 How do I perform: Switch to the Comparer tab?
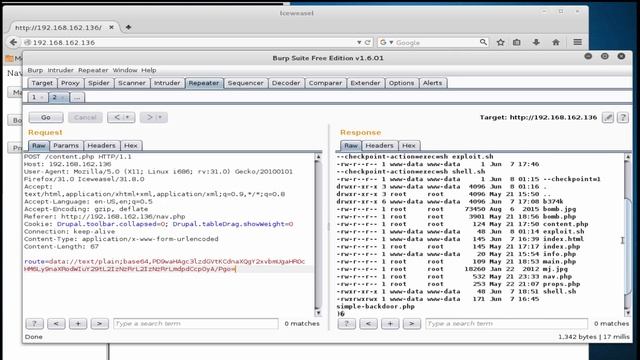tap(325, 83)
